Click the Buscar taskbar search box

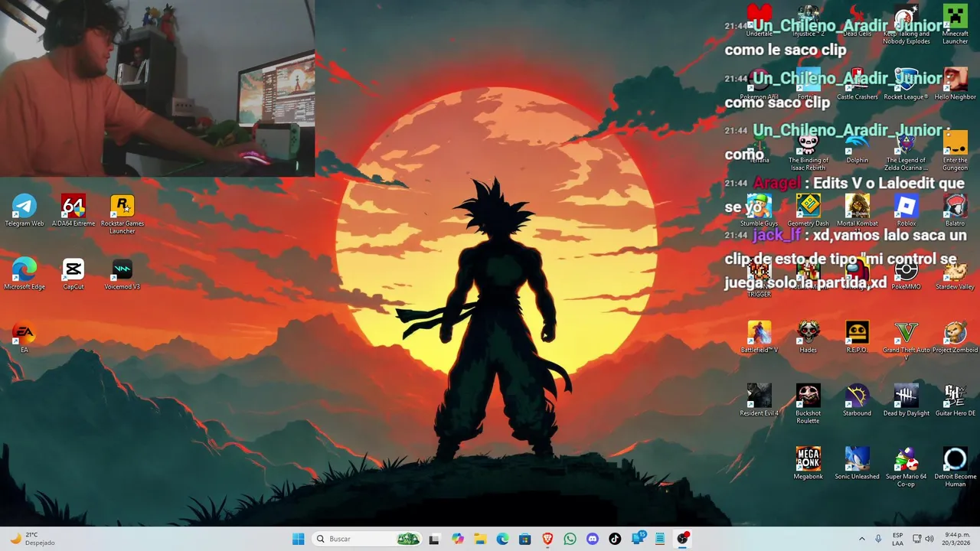(x=367, y=539)
